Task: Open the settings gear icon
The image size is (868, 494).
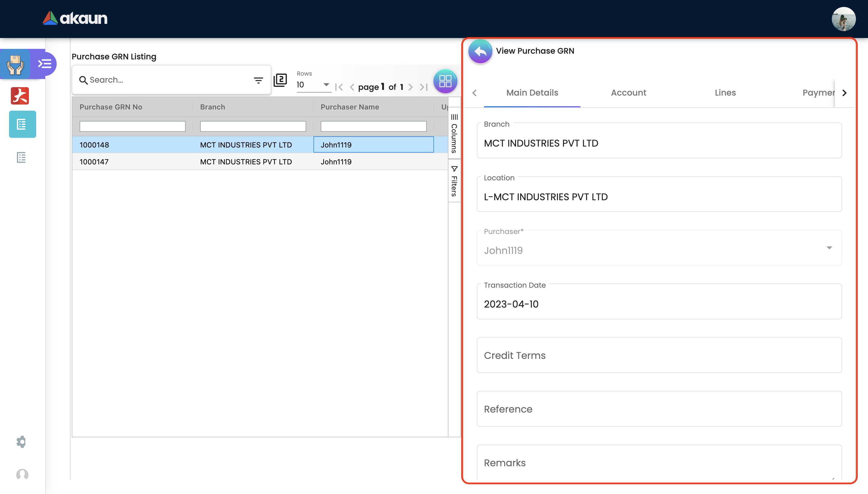Action: [21, 442]
